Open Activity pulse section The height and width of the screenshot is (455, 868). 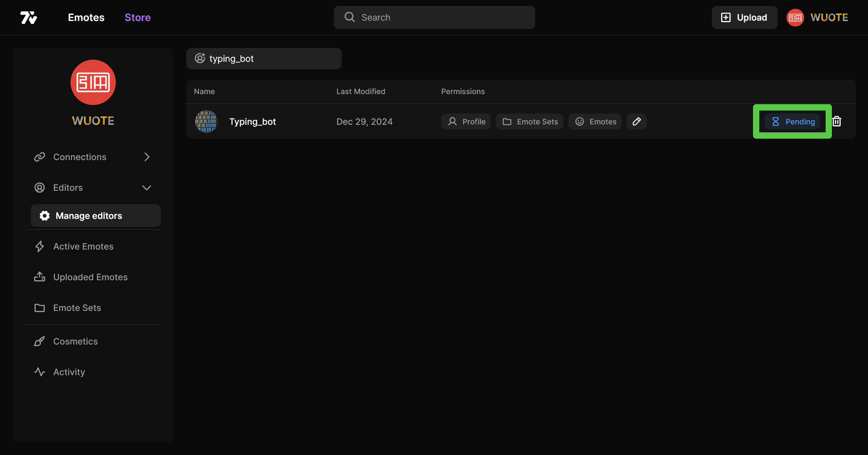(x=69, y=372)
